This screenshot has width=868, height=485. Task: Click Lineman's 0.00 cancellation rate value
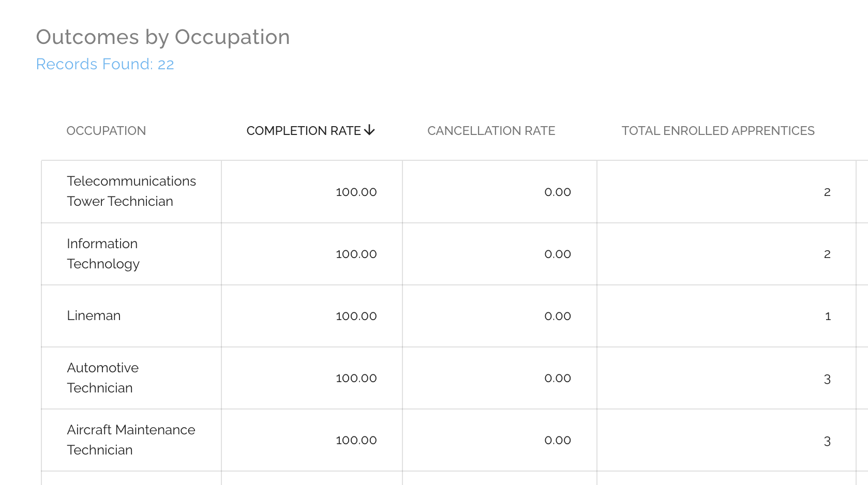click(x=557, y=316)
